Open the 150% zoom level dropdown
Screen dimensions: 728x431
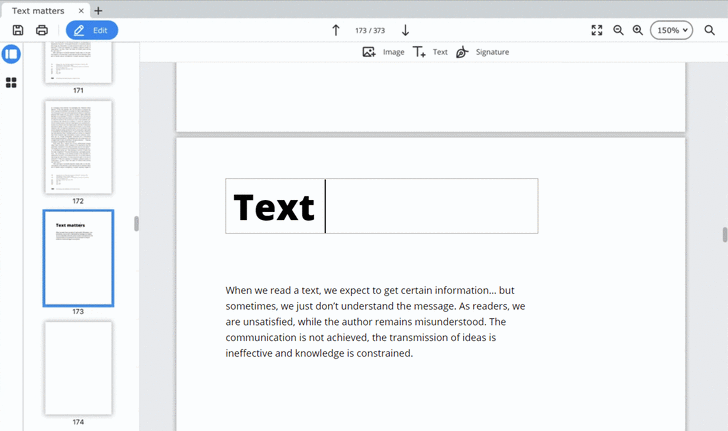point(671,30)
